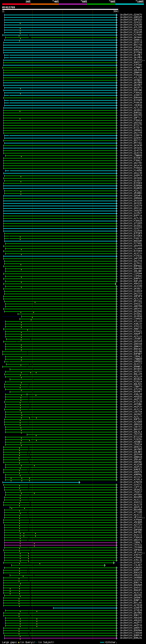
Task: Click the Large gaps legend text
Action: tap(28, 642)
